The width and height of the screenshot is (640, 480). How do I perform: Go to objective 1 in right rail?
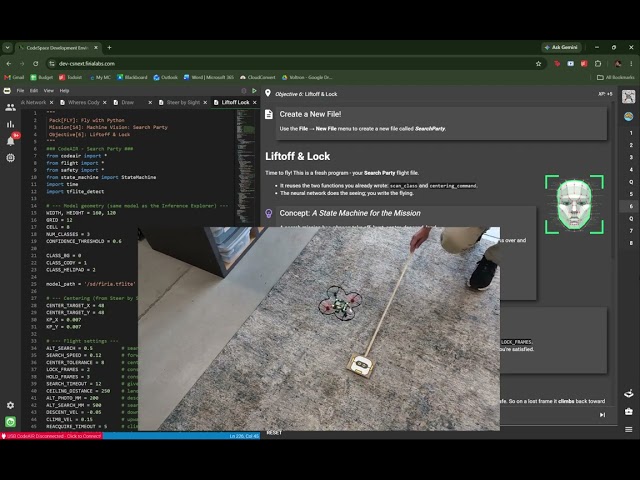click(x=631, y=133)
